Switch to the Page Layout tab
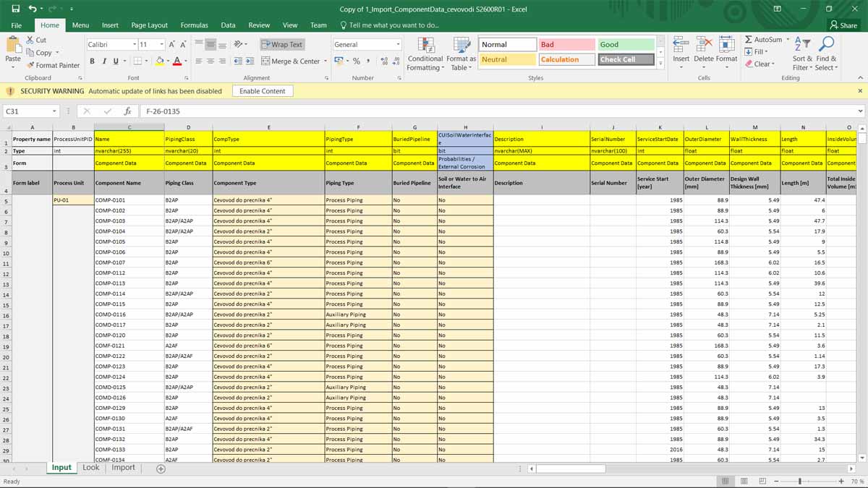868x488 pixels. coord(149,25)
